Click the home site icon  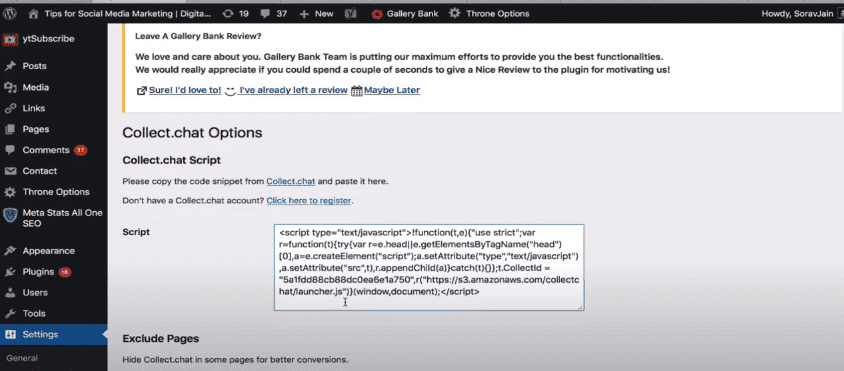tap(34, 13)
